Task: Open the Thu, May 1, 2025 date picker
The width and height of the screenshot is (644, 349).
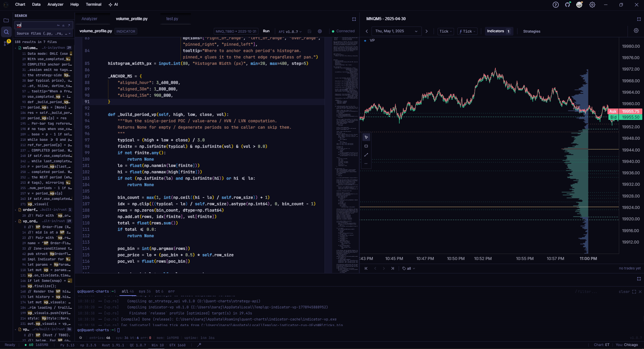Action: 396,31
